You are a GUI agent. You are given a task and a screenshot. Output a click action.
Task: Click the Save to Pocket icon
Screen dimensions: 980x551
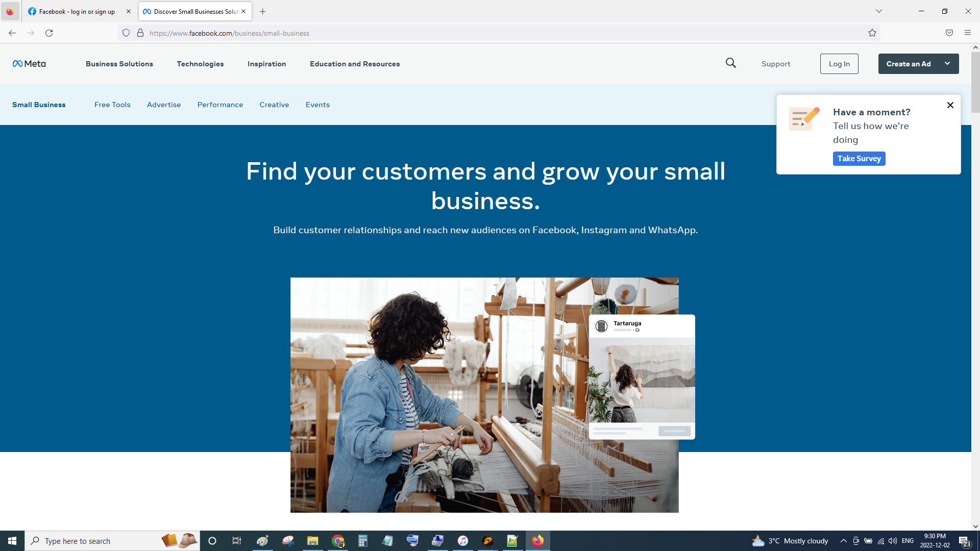click(949, 33)
